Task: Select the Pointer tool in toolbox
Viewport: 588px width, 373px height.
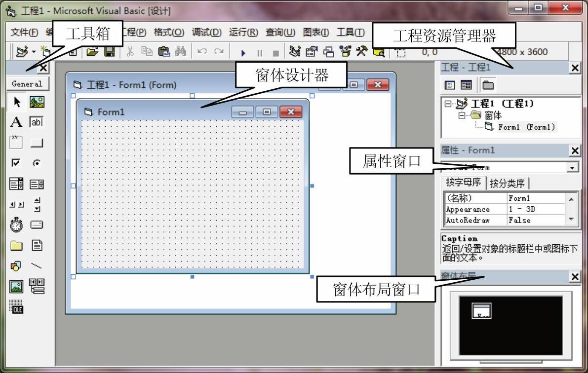Action: coord(16,102)
